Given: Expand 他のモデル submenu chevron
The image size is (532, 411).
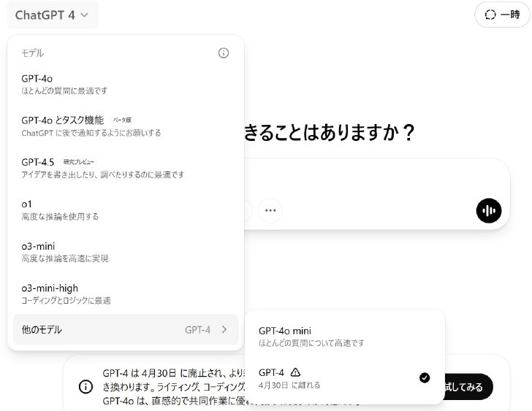Looking at the screenshot, I should [x=224, y=329].
